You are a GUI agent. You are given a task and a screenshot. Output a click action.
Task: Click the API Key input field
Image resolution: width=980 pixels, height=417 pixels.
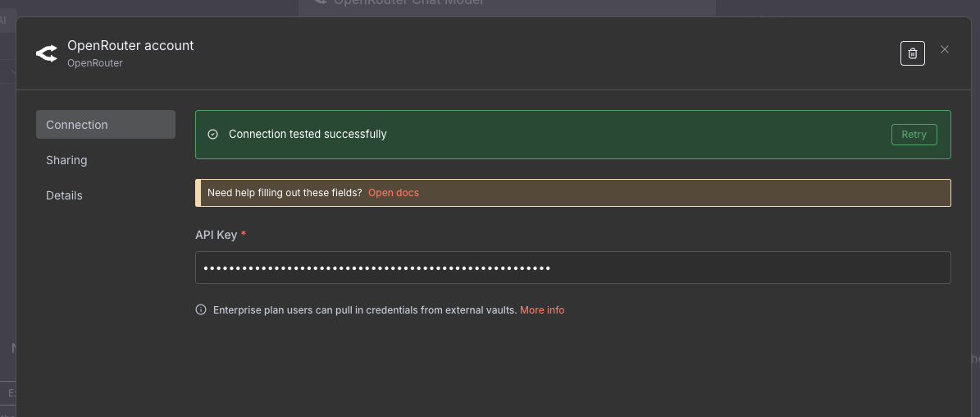click(x=573, y=268)
